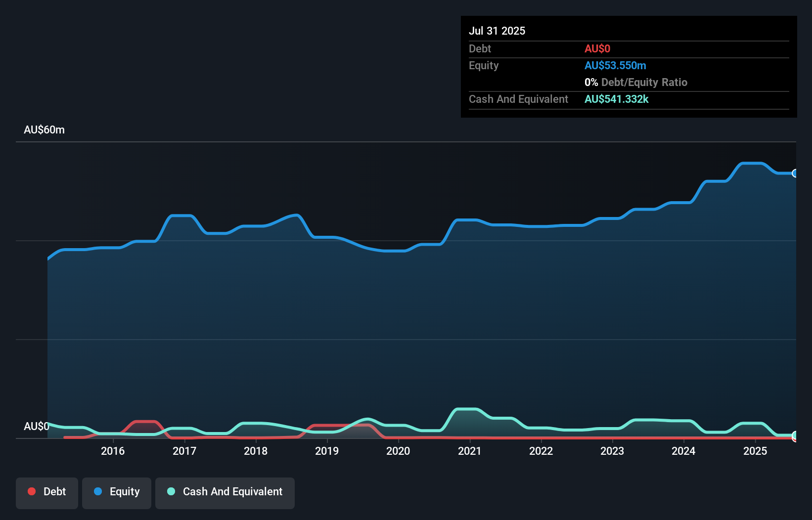
Task: Select the Equity data point marker at chart's right edge
Action: tap(795, 173)
